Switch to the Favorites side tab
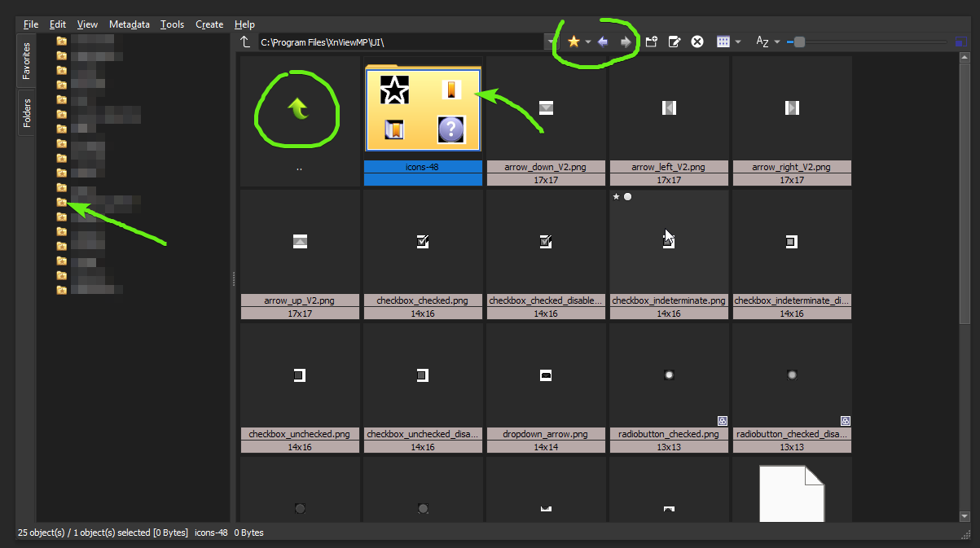This screenshot has height=548, width=980. pyautogui.click(x=26, y=60)
